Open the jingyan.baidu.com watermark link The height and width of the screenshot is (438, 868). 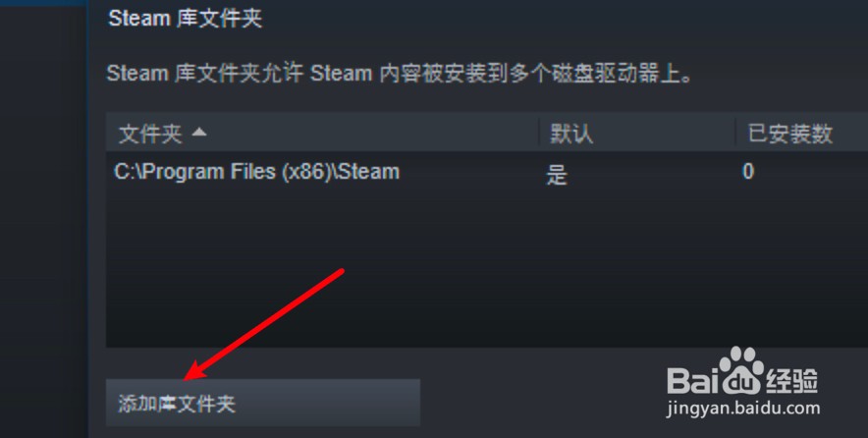coord(743,409)
